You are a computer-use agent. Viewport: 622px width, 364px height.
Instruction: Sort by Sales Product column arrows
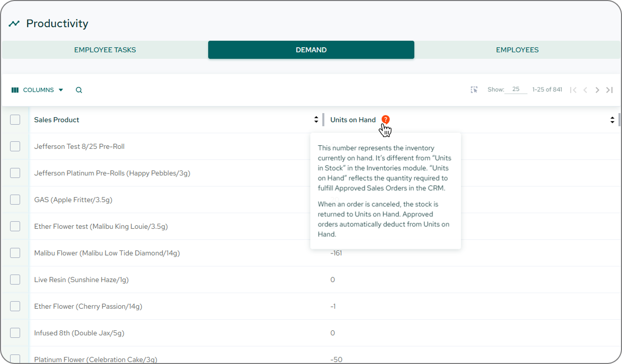tap(316, 120)
